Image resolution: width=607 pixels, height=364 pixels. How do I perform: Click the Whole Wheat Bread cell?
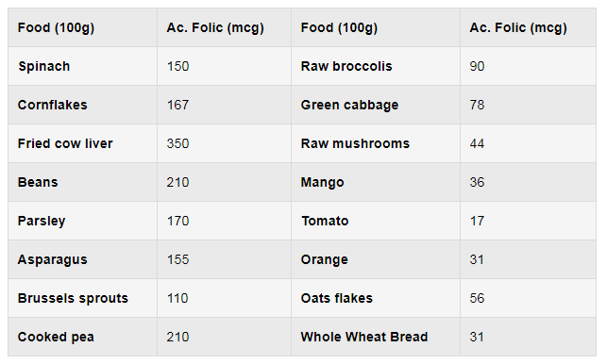tap(376, 337)
